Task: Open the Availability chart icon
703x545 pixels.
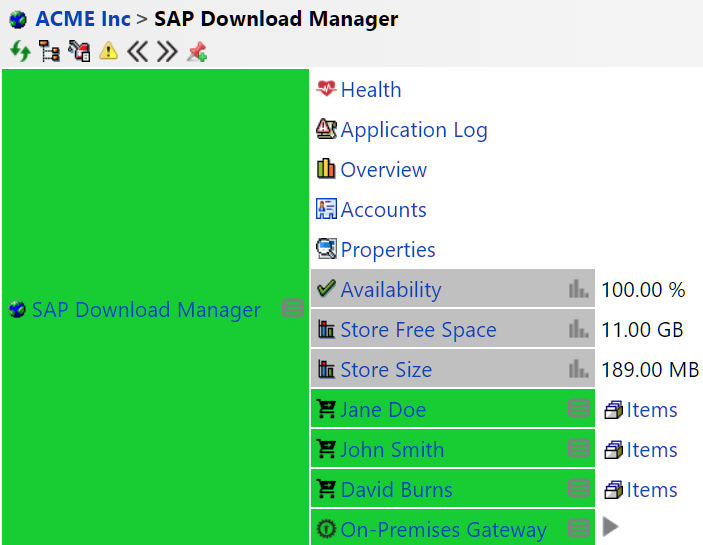Action: coord(578,290)
